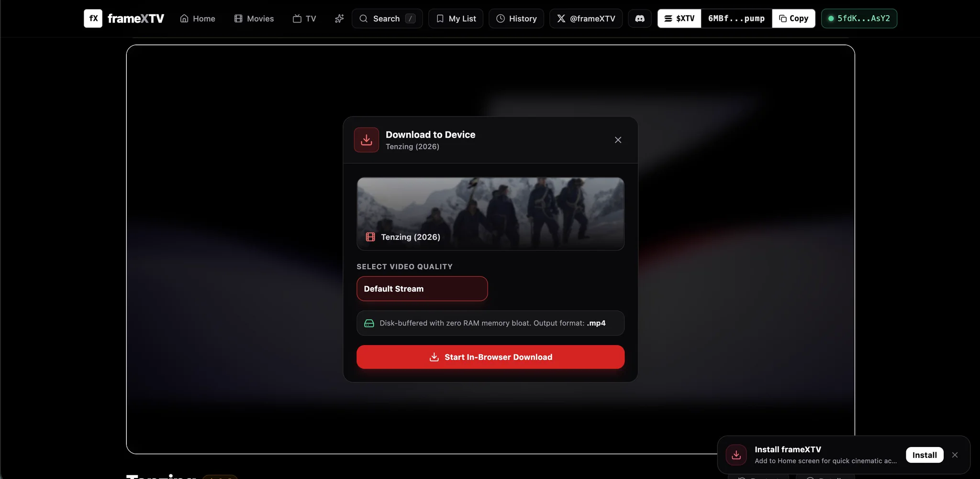Click the SELECT VIDEO QUALITY label
980x479 pixels.
pos(404,266)
